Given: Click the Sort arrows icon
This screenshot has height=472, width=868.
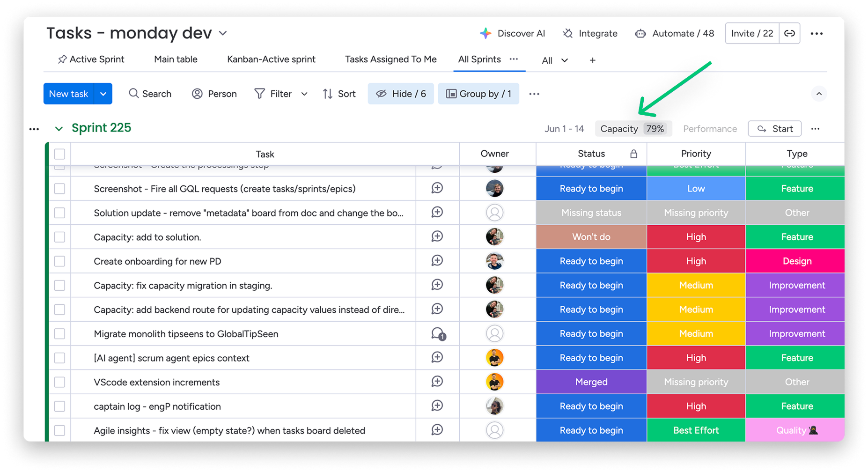Looking at the screenshot, I should (328, 94).
